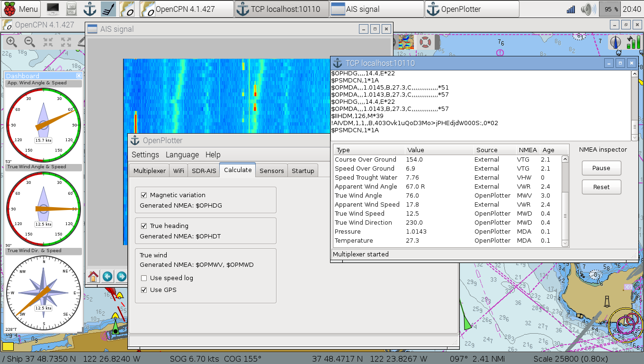Click NMEA table scrollbar down arrow
Image resolution: width=644 pixels, height=364 pixels.
pos(564,243)
